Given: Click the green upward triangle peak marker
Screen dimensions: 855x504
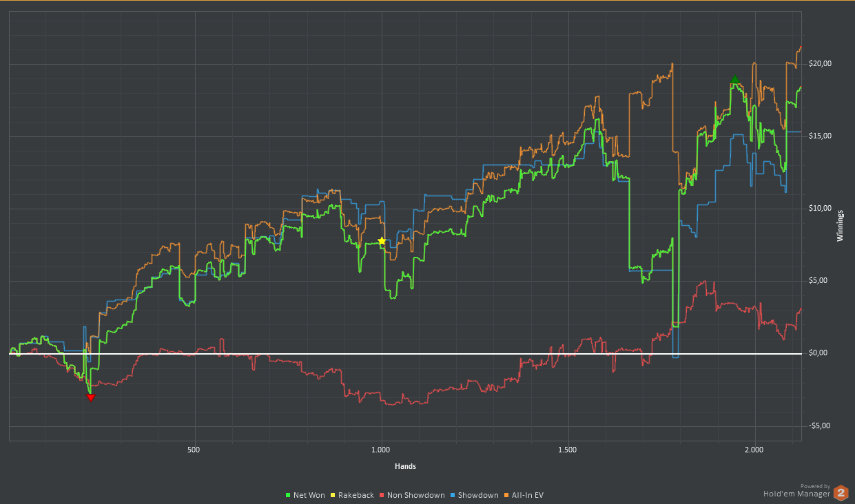Looking at the screenshot, I should 735,79.
